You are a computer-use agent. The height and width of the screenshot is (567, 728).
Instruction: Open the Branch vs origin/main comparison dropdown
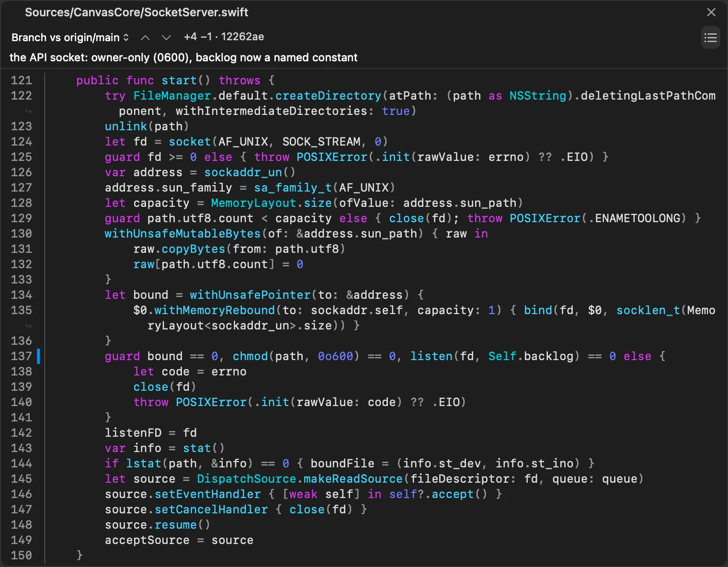[70, 37]
